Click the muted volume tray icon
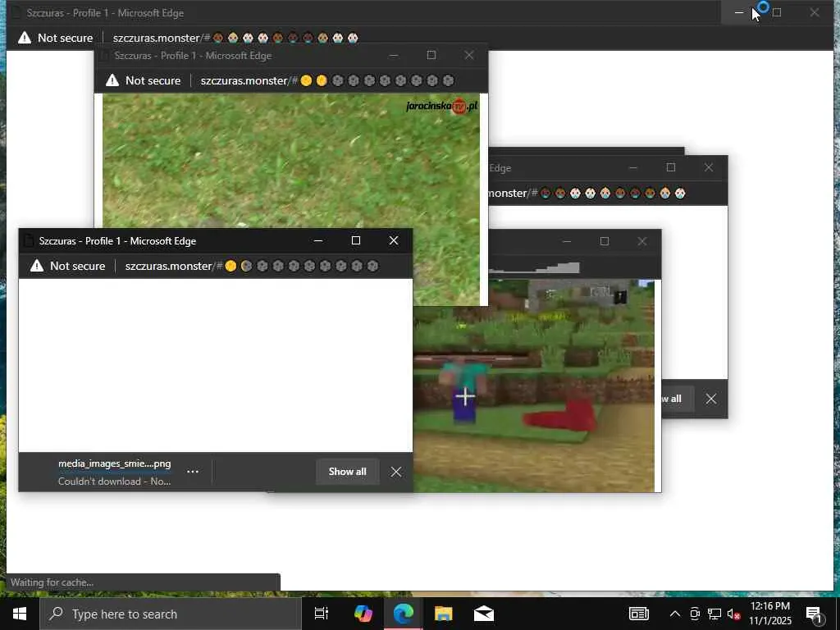The image size is (840, 630). (733, 614)
